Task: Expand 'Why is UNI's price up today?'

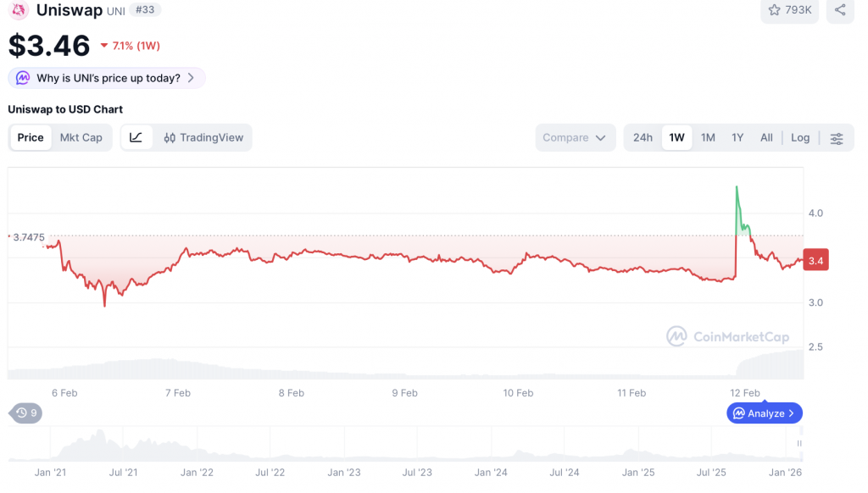Action: click(x=107, y=78)
